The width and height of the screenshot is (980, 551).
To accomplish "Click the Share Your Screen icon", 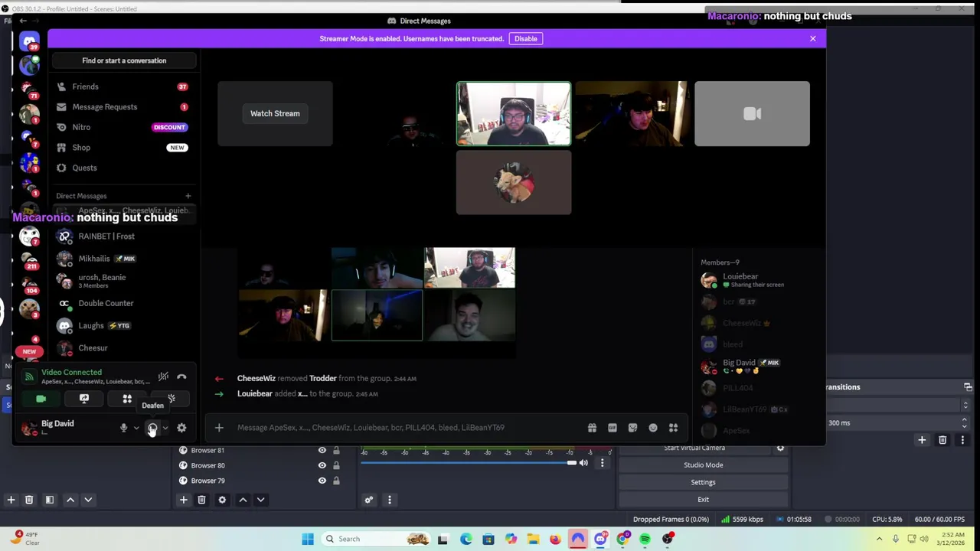I will (x=84, y=399).
